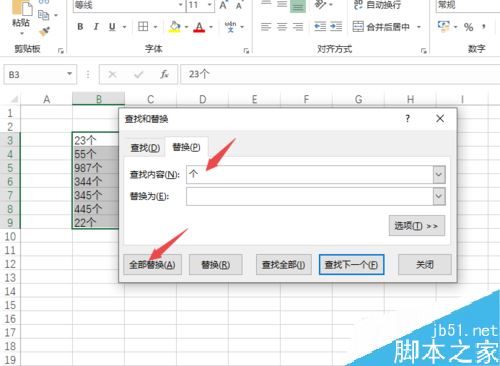This screenshot has height=366, width=500.
Task: Increase indent icon
Action: tap(336, 27)
